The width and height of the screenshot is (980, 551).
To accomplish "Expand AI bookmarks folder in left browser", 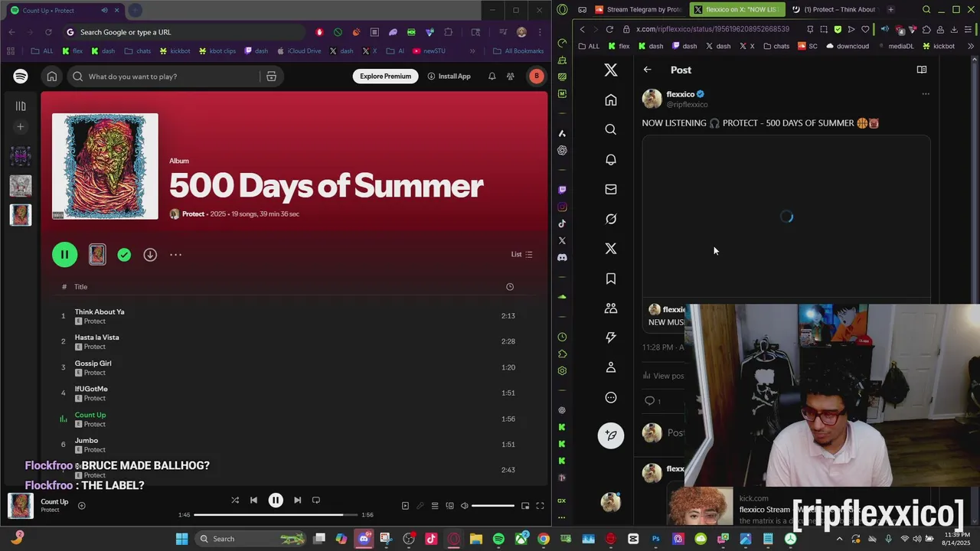I will click(x=396, y=51).
